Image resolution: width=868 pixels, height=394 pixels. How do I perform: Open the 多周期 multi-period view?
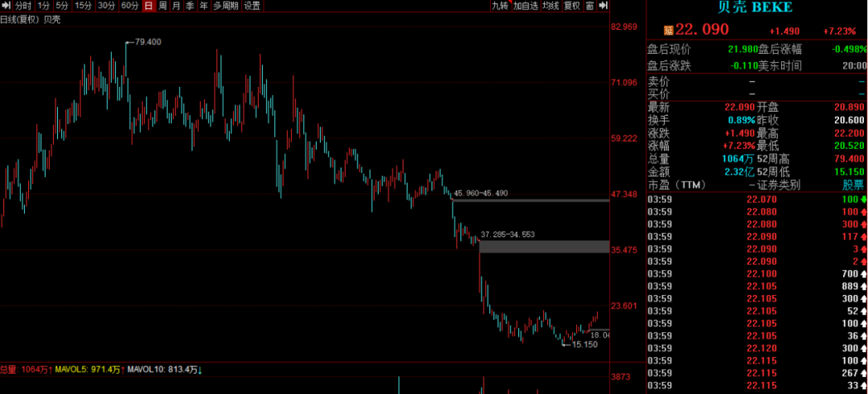pyautogui.click(x=226, y=6)
